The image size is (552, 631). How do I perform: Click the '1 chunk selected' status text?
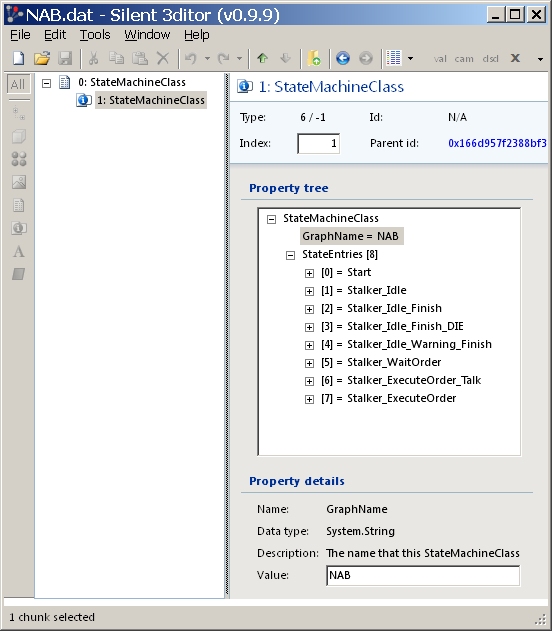tap(51, 617)
